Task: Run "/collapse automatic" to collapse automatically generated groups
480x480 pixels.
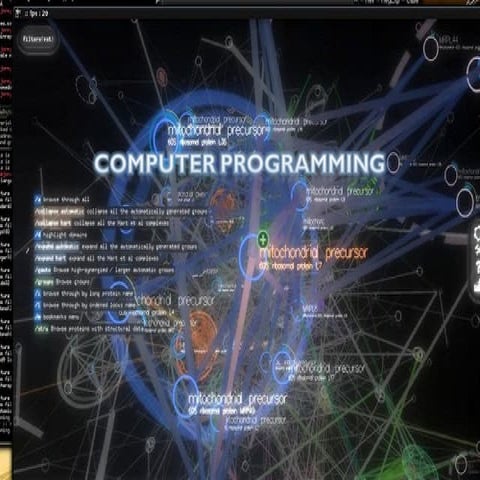Action: point(121,212)
